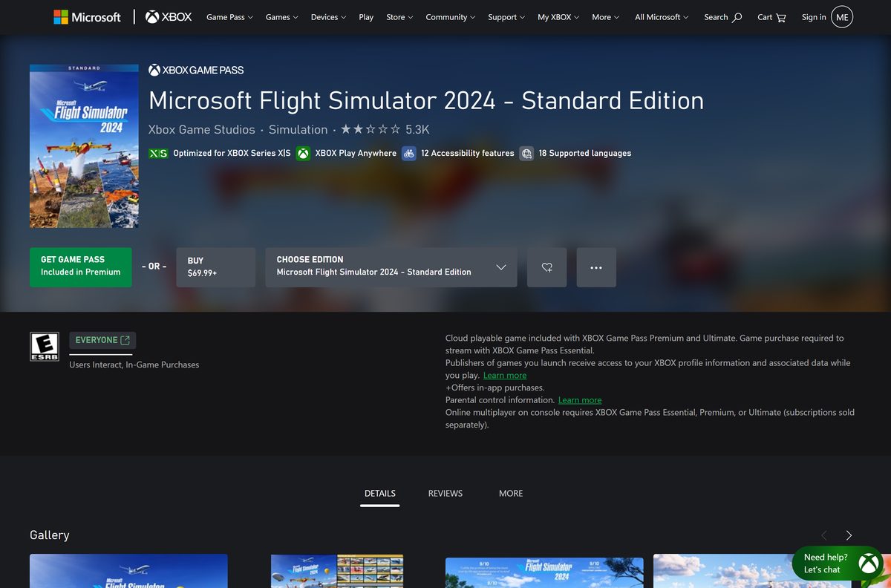Expand the Game Pass menu

[x=229, y=17]
